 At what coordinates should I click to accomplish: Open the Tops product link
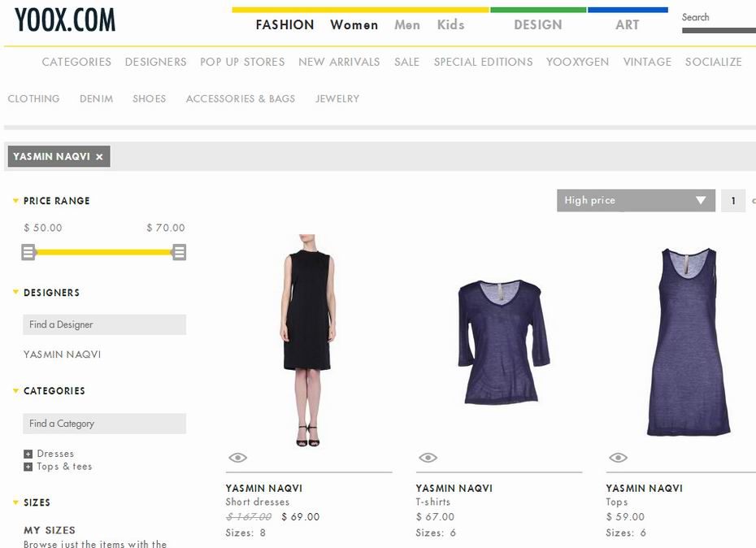[x=617, y=502]
